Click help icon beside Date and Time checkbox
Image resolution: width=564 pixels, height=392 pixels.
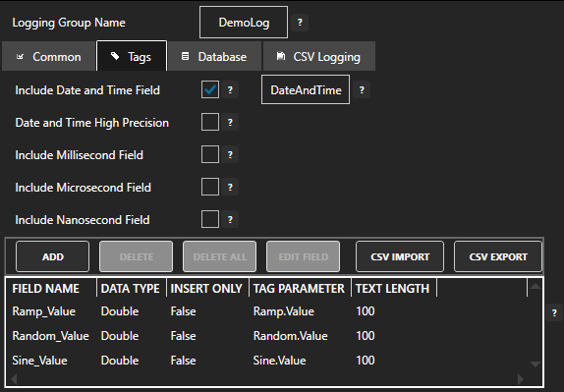(230, 90)
